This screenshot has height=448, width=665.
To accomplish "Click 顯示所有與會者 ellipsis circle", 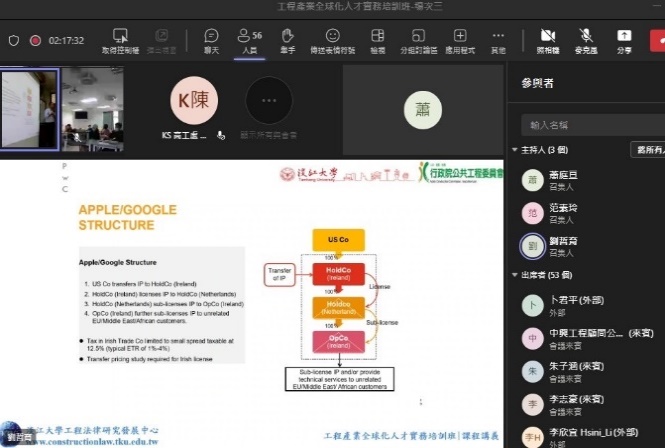I will point(269,101).
